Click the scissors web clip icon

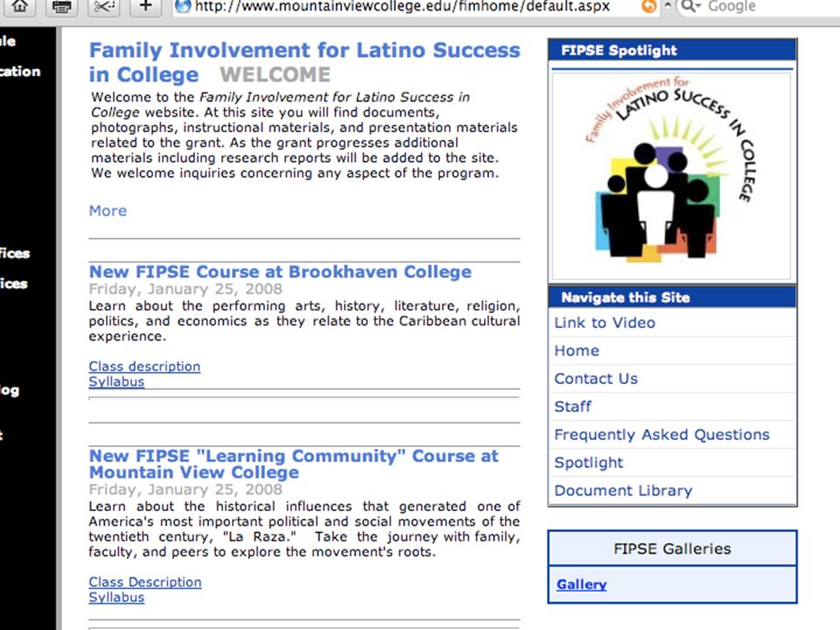103,6
